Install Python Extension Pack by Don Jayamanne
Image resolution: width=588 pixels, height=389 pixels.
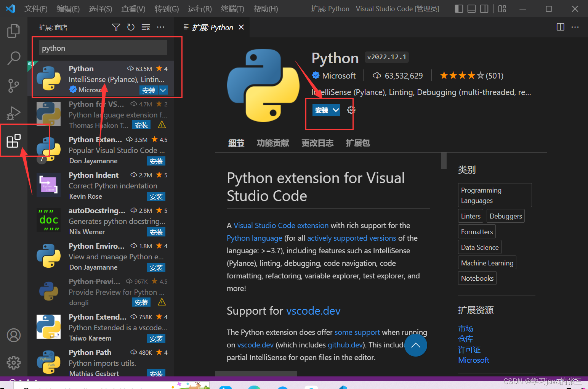tap(156, 161)
